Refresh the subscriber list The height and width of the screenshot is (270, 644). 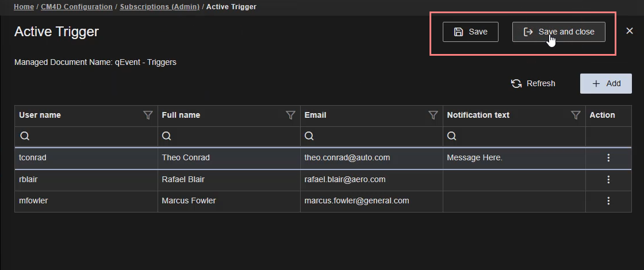(533, 84)
